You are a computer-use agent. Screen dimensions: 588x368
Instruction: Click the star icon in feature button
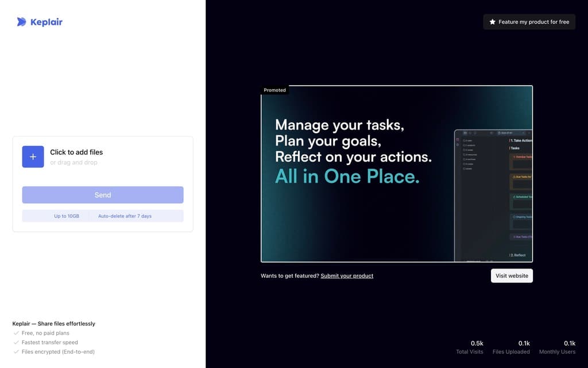492,22
